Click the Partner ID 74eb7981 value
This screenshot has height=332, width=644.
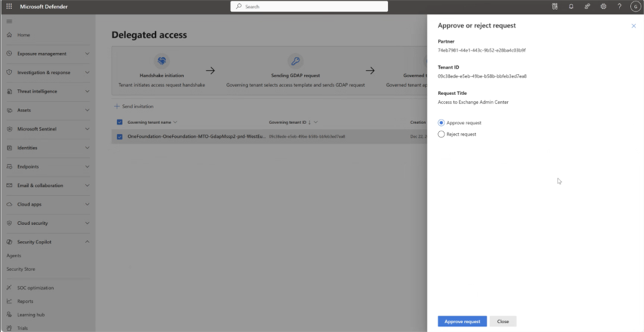pos(482,50)
